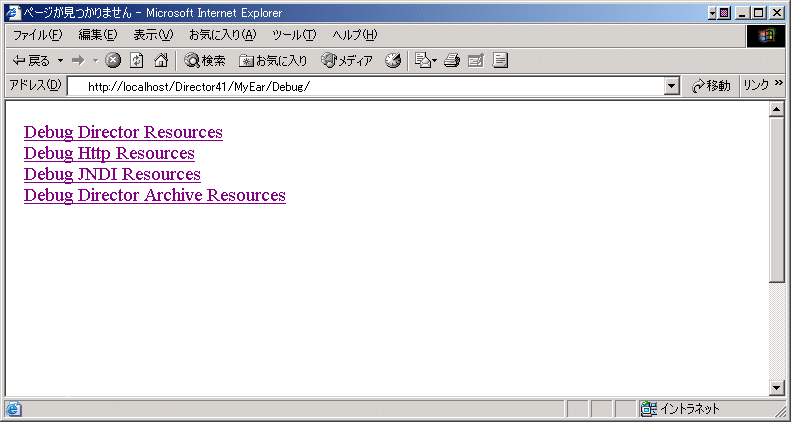Open the back history dropdown arrow
The image size is (791, 422).
(61, 62)
